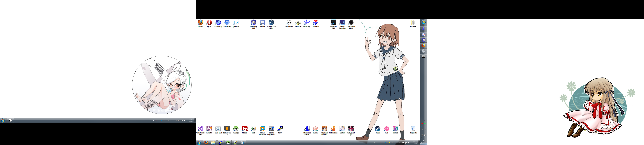
Task: Launch SeaMonkey browser shortcut
Action: click(x=218, y=24)
